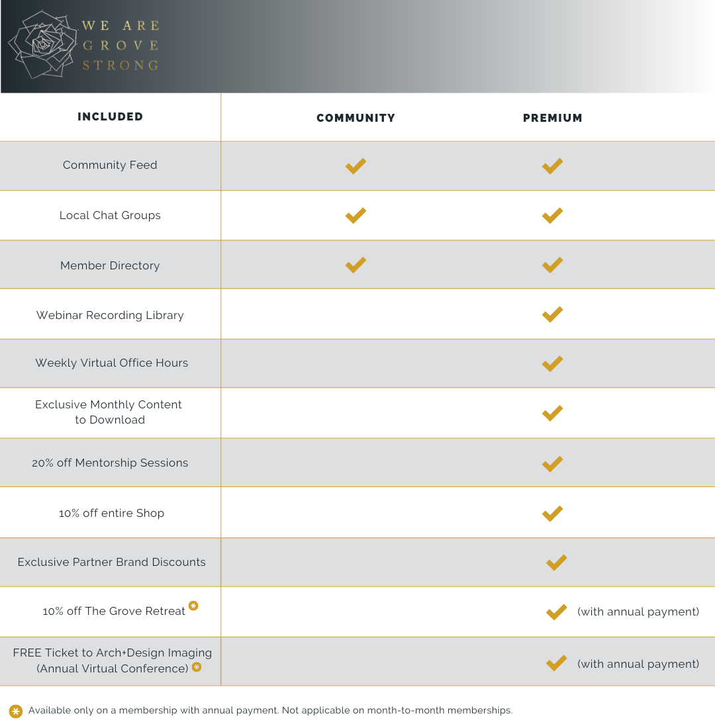Click the INCLUDED column header

point(110,116)
